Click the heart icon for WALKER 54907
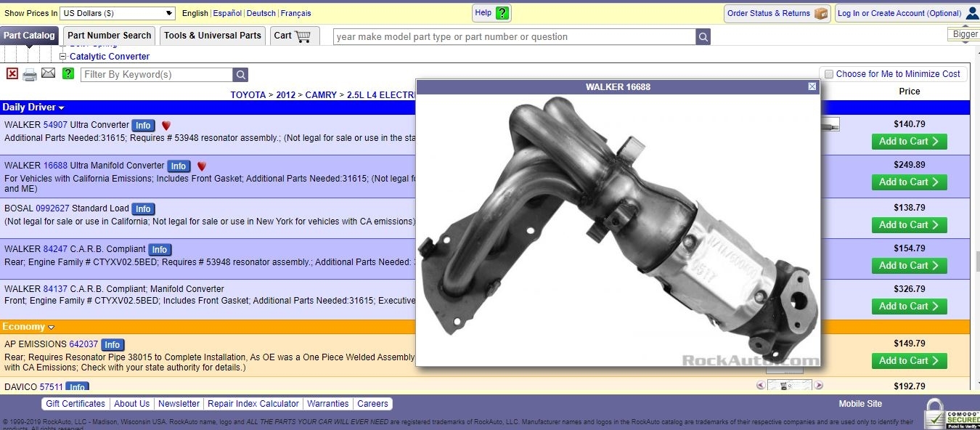 coord(166,126)
